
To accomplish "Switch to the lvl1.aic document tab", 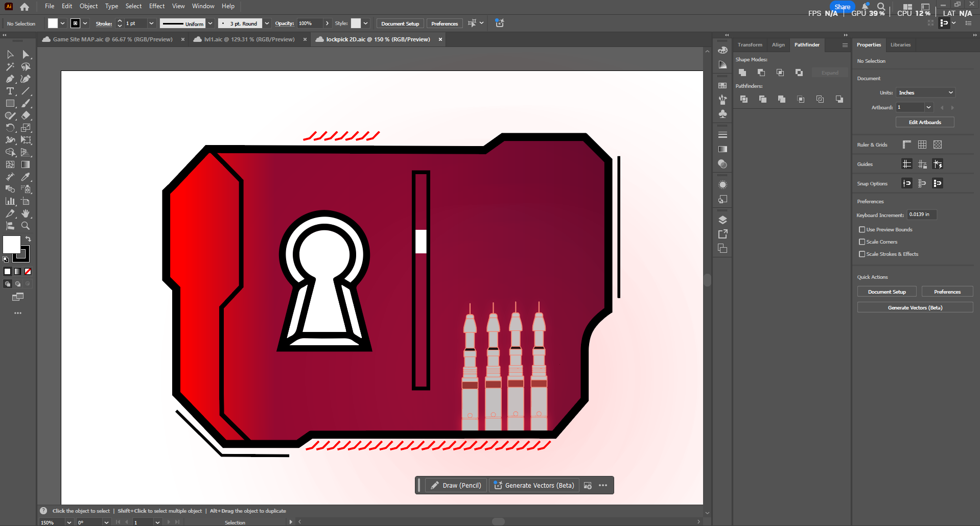I will coord(249,39).
